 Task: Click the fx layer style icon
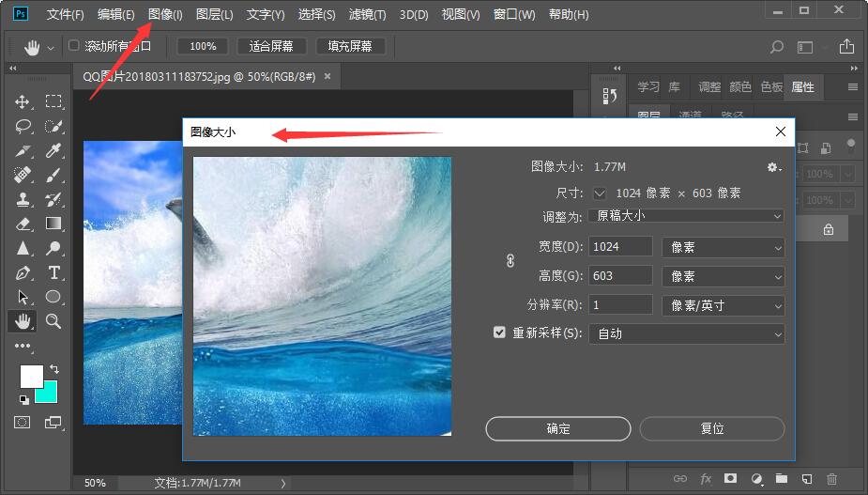coord(706,478)
